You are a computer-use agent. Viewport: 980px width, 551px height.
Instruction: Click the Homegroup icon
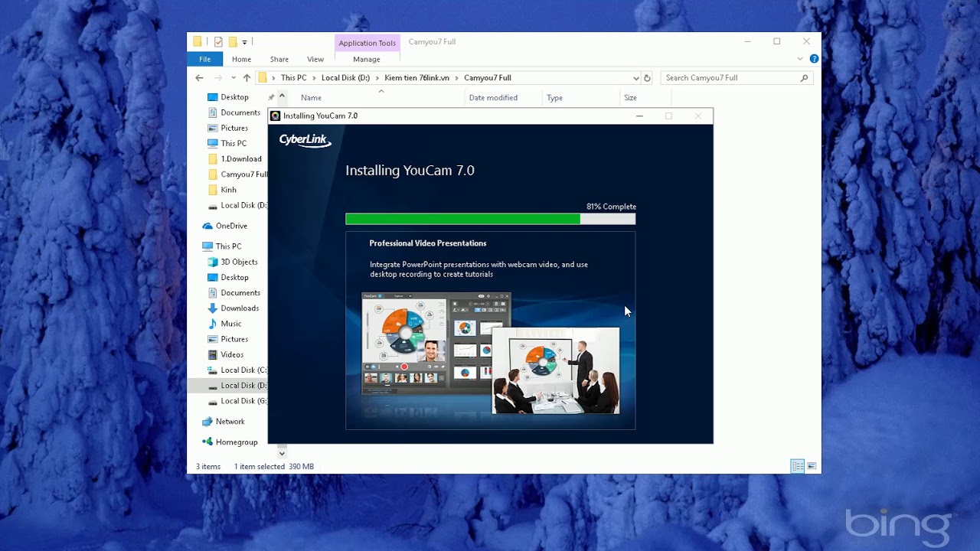point(207,442)
